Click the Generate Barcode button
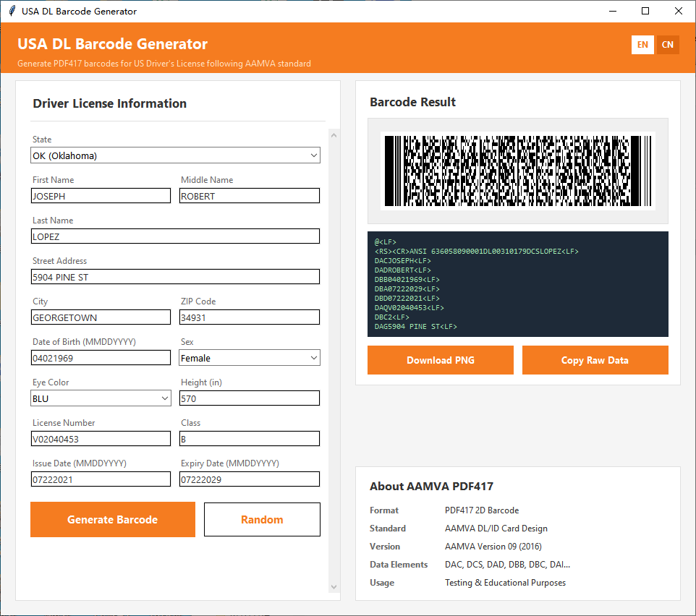 coord(113,519)
